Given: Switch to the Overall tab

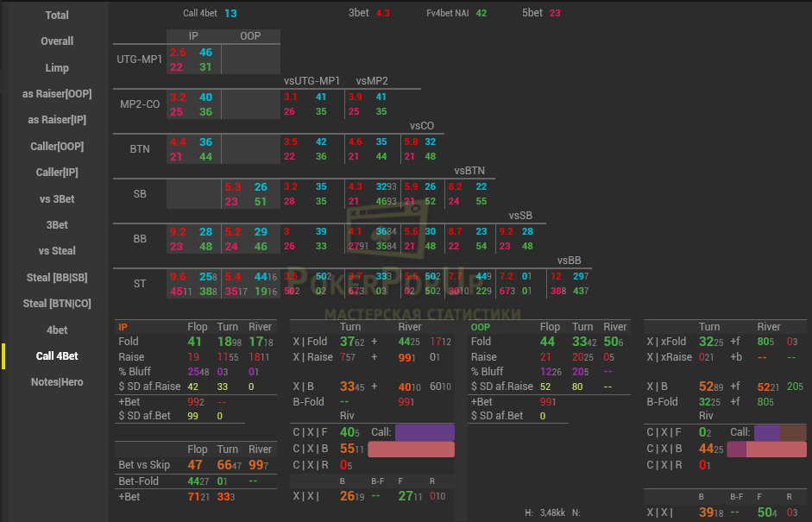Looking at the screenshot, I should click(57, 41).
